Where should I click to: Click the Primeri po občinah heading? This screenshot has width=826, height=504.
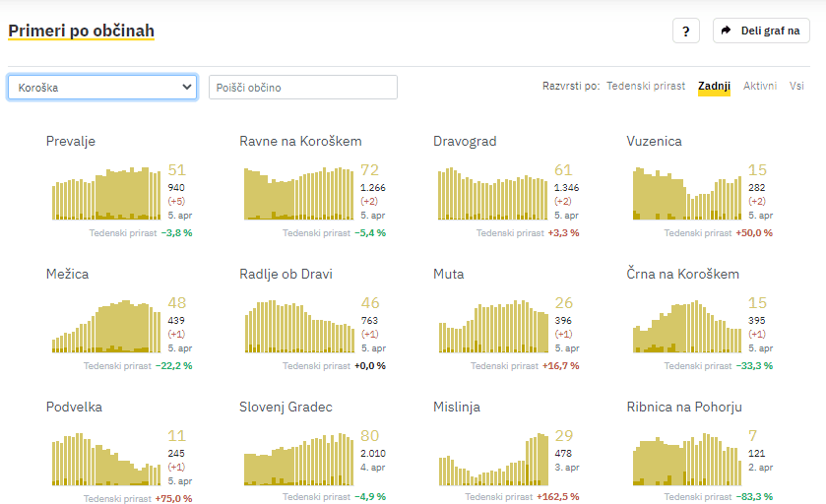tap(82, 31)
